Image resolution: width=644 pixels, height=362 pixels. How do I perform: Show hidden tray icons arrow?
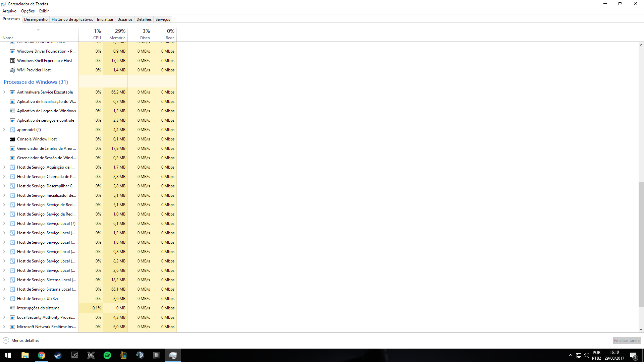tap(571, 355)
